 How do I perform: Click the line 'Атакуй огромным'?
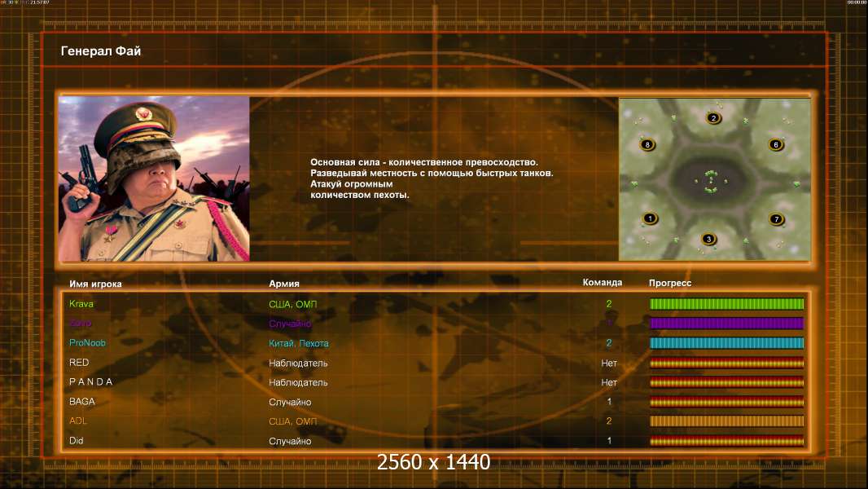point(352,184)
